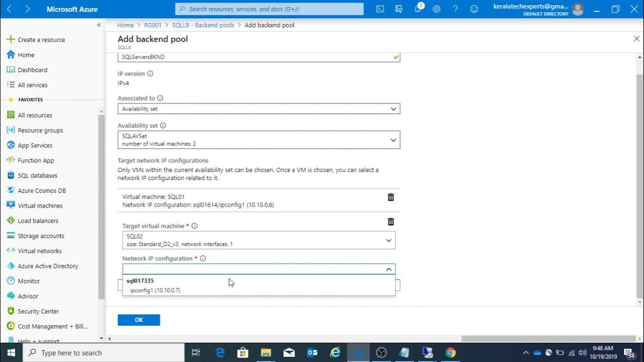Open All services in the sidebar
This screenshot has width=644, height=362.
pyautogui.click(x=33, y=85)
